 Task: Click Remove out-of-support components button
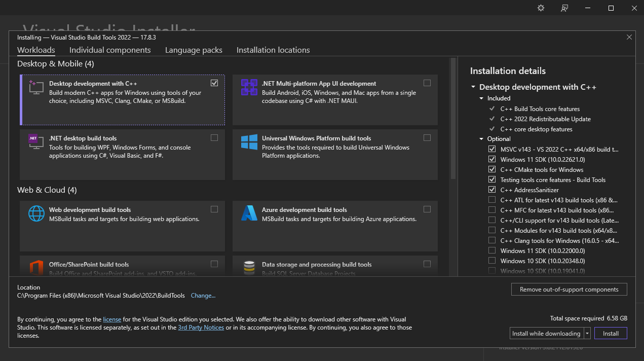569,290
